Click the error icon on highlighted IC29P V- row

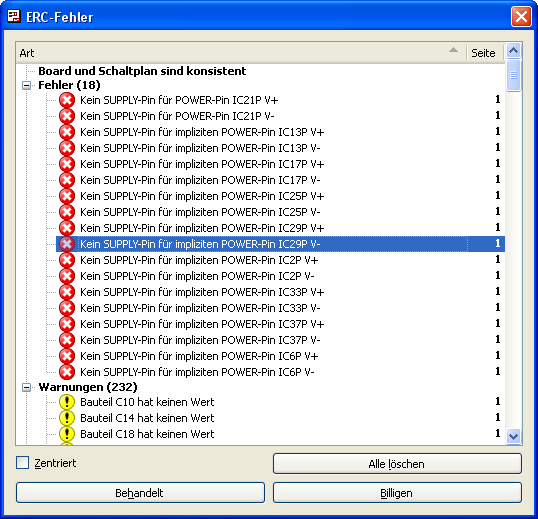coord(67,244)
